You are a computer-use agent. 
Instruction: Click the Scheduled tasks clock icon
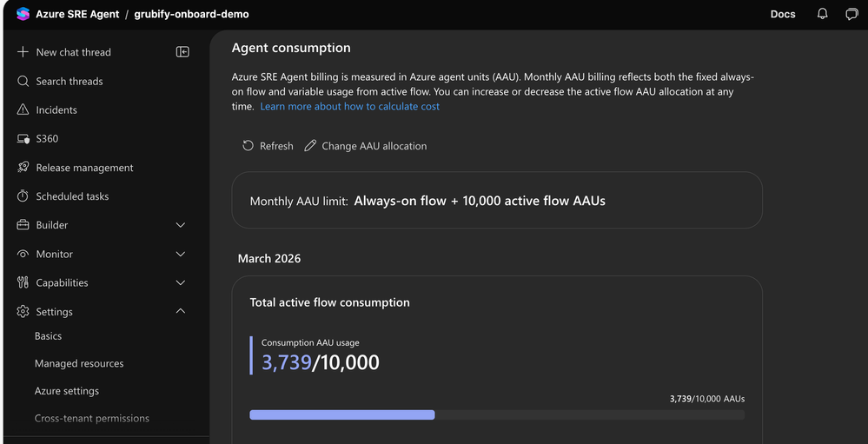tap(23, 196)
